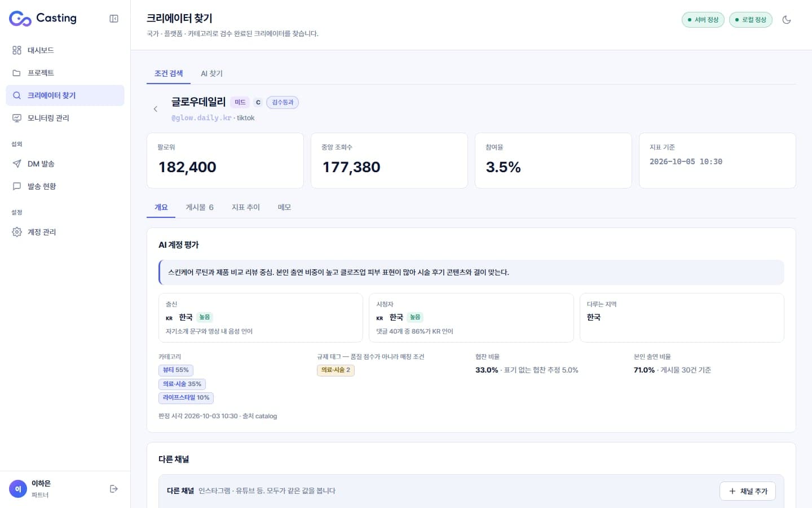Click the 프로젝트 folder icon
Screen dimensions: 812x508
tap(17, 73)
